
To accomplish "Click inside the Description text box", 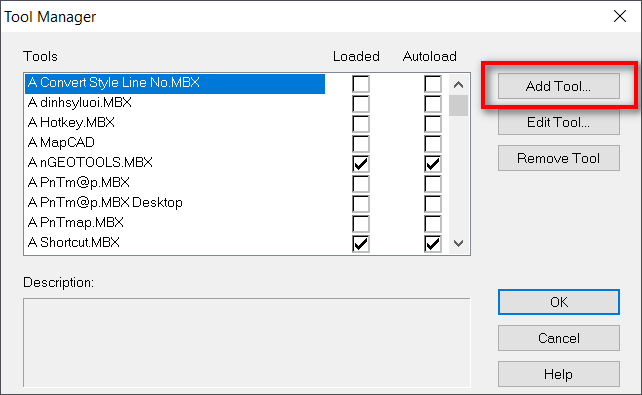I will tap(247, 343).
